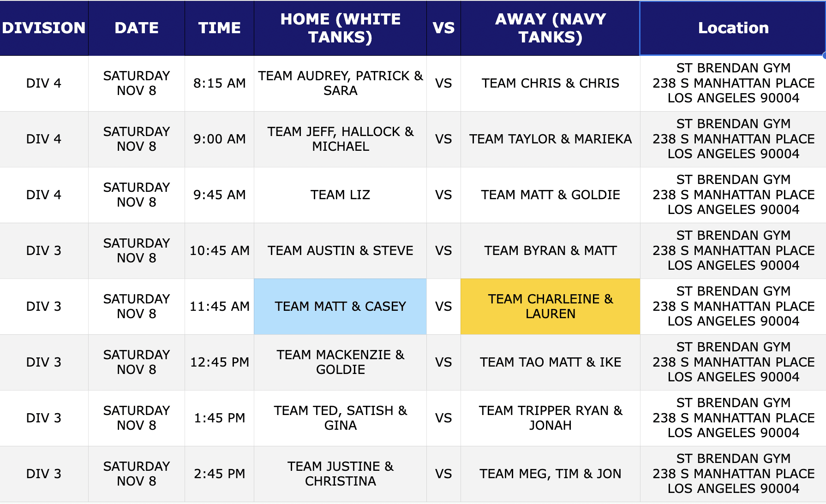
Task: Click TEAM AUSTIN & STEVE cell
Action: pos(340,251)
